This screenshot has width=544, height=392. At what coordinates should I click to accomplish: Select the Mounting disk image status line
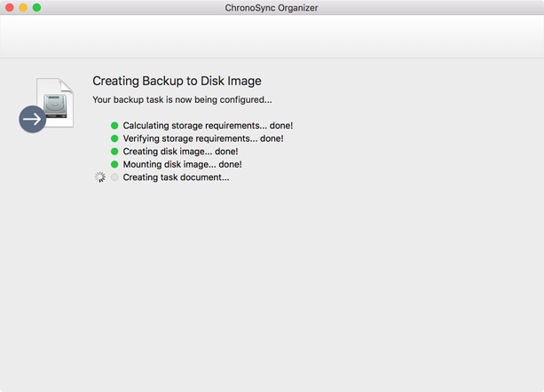coord(182,164)
